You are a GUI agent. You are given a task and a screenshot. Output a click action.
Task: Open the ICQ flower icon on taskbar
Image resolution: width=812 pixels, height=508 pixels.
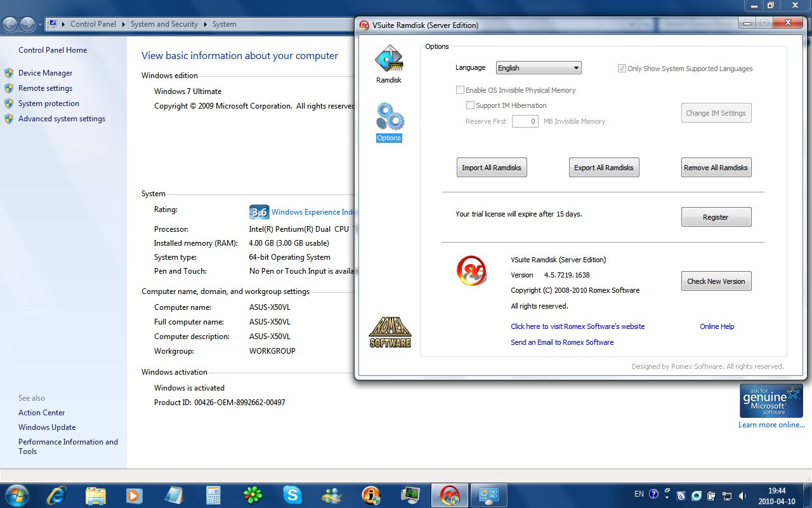pos(253,495)
